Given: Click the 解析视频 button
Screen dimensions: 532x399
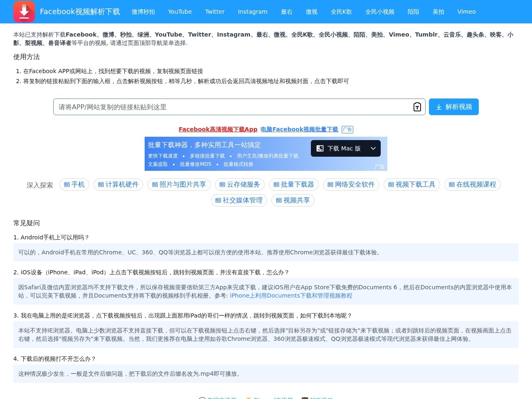Looking at the screenshot, I should point(454,107).
